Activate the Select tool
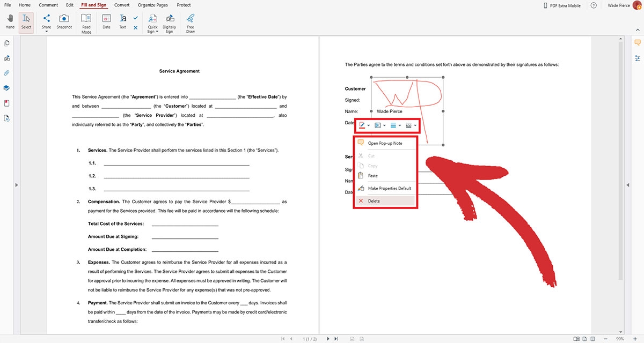 26,23
